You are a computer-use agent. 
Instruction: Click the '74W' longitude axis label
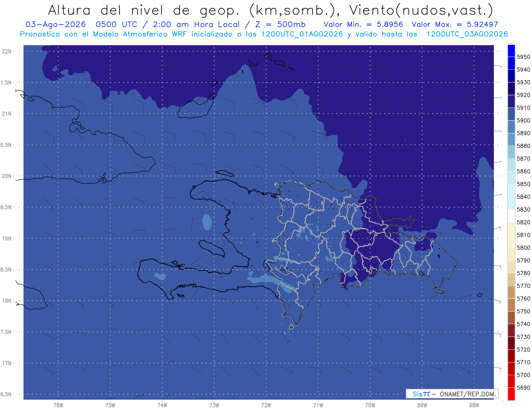[162, 405]
